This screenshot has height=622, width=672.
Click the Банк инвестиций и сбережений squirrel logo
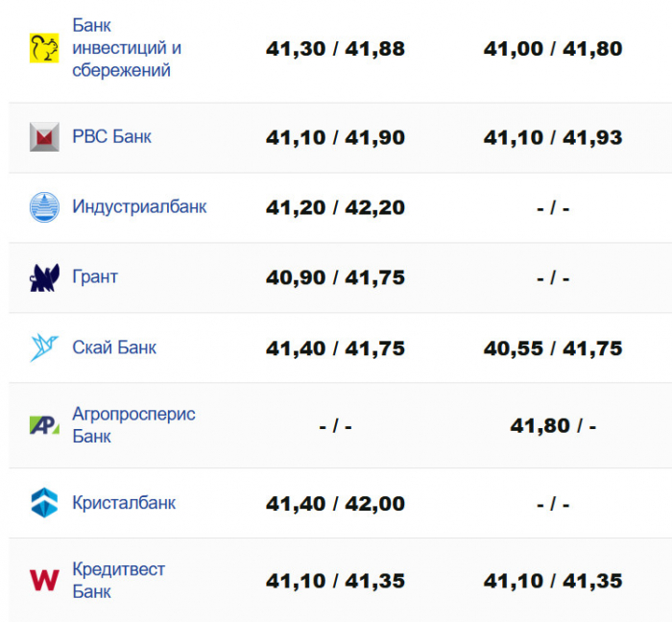[44, 48]
